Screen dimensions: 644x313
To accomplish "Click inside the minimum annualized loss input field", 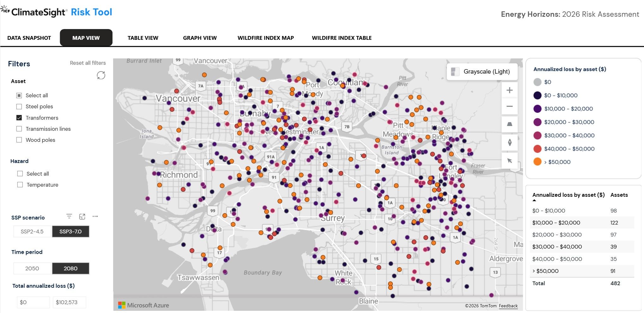I will click(33, 302).
